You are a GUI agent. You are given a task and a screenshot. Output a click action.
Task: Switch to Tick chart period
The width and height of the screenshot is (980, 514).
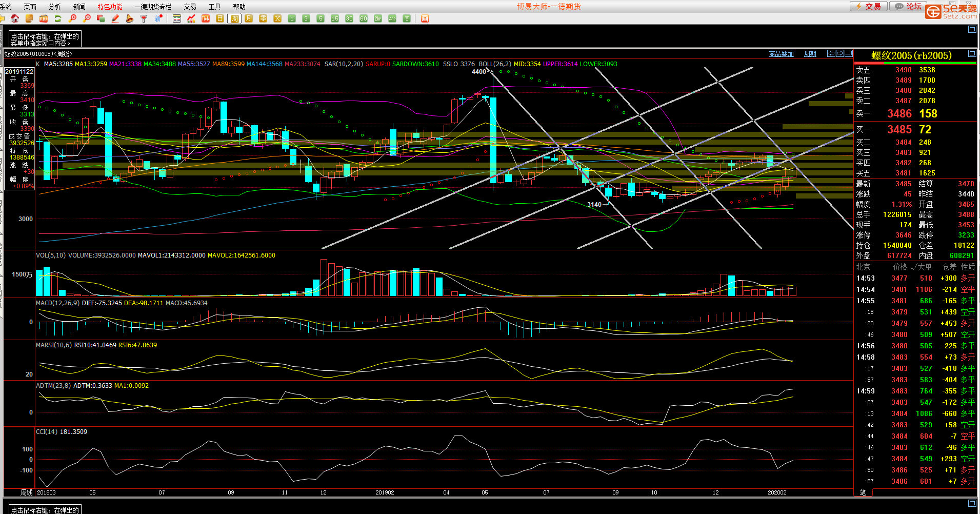click(x=206, y=18)
